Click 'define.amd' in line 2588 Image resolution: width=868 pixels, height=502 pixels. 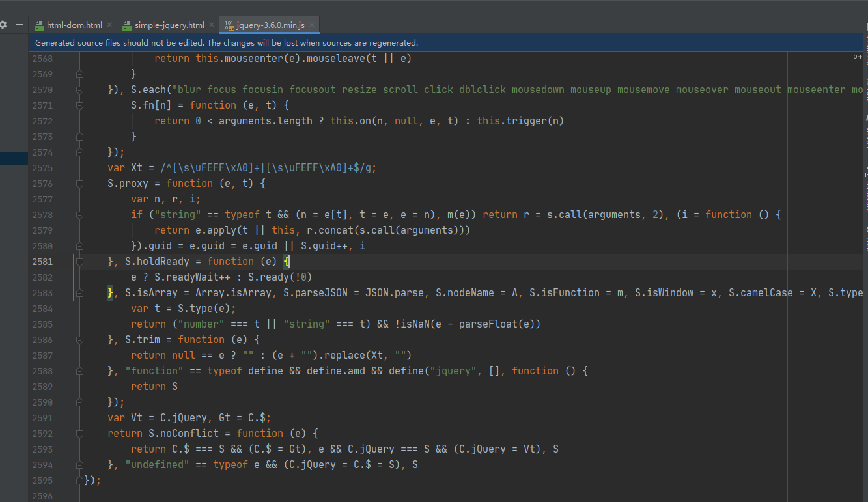336,371
